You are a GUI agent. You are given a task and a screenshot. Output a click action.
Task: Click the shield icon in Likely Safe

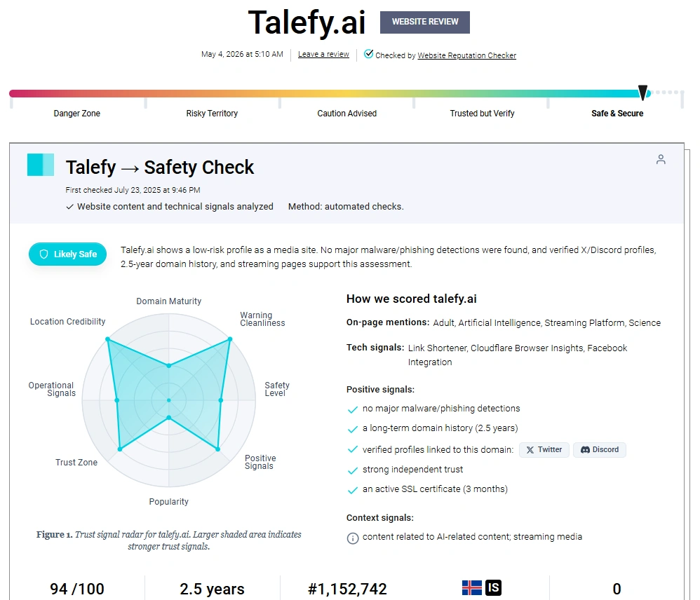[43, 254]
